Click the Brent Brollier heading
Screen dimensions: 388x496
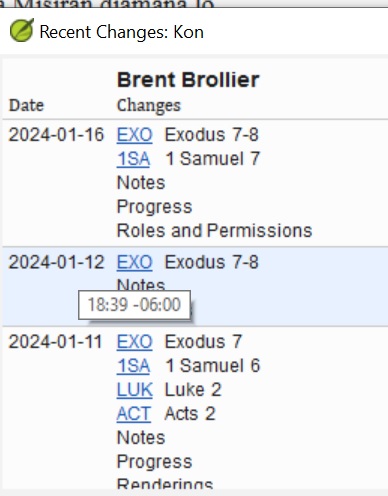[x=188, y=80]
